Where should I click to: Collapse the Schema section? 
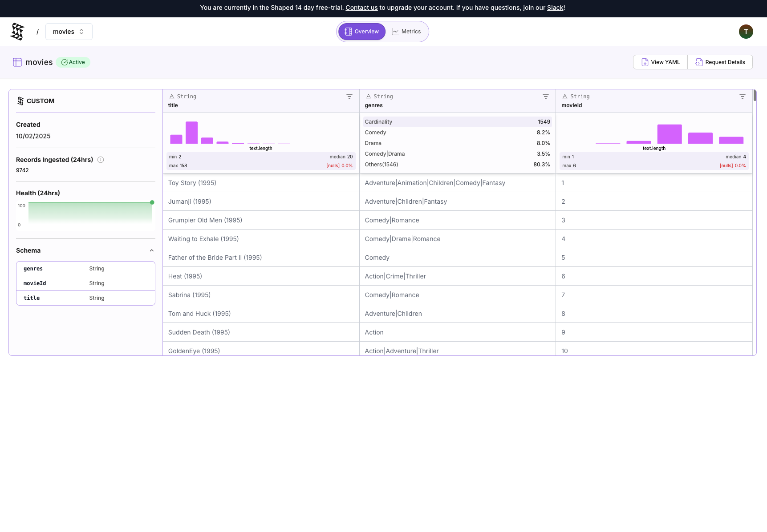(151, 250)
